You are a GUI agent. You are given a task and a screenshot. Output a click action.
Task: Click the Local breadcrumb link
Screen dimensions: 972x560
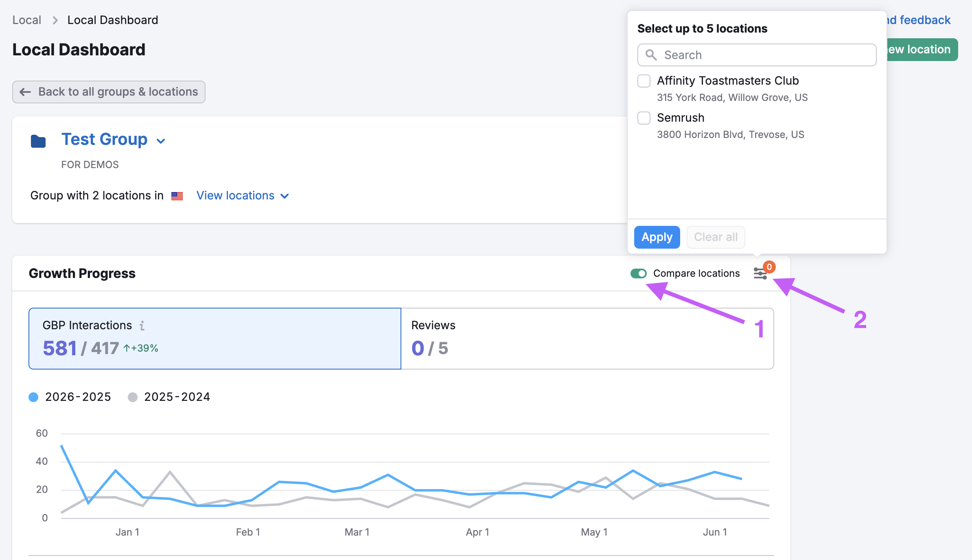pyautogui.click(x=27, y=20)
